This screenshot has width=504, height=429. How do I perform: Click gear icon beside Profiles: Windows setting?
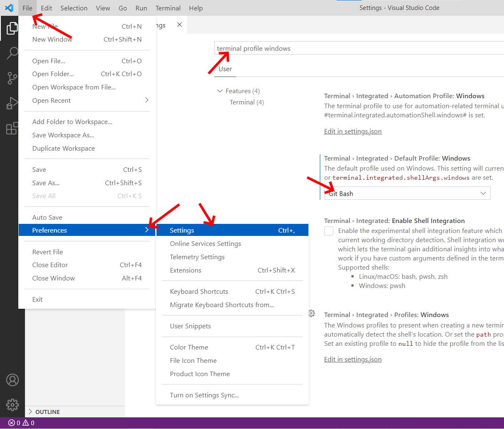coord(312,314)
